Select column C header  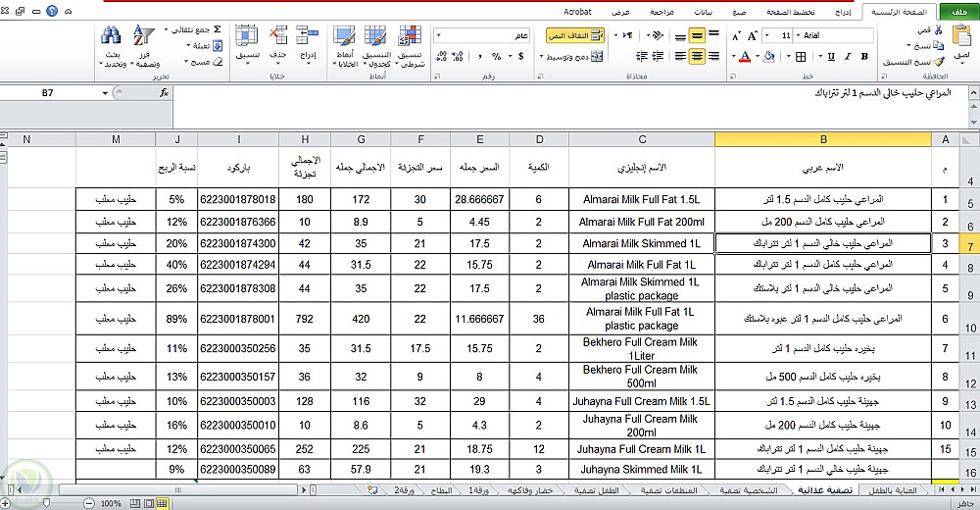[642, 139]
